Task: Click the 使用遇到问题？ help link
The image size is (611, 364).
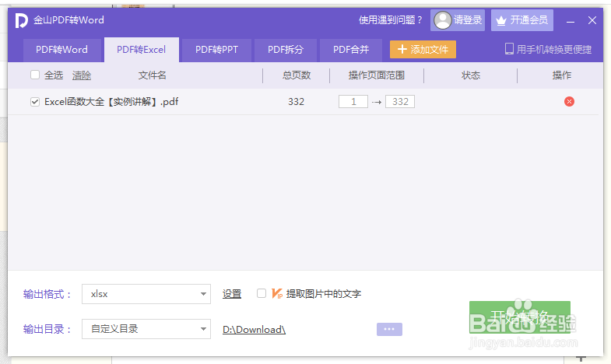Action: point(391,20)
